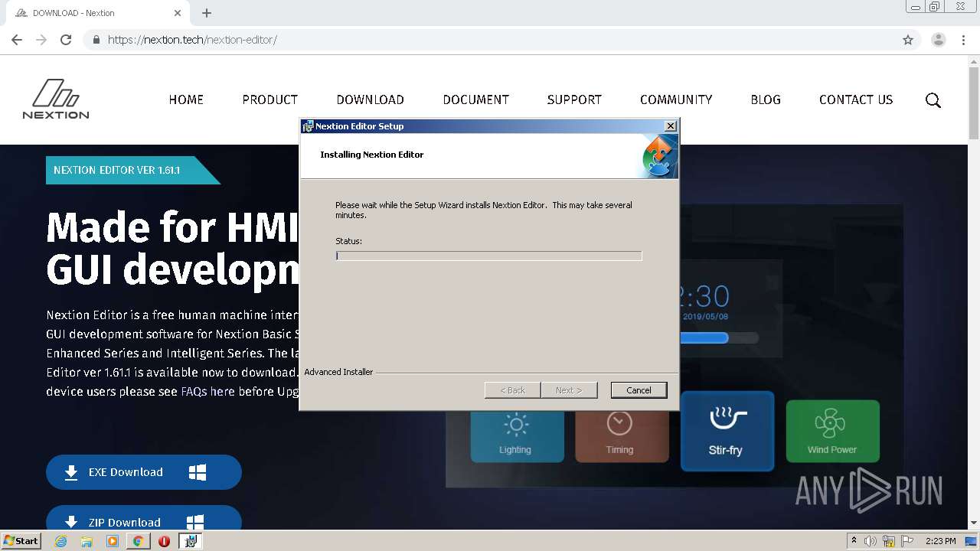The image size is (980, 551).
Task: Open Internet Explorer from taskbar
Action: point(60,541)
